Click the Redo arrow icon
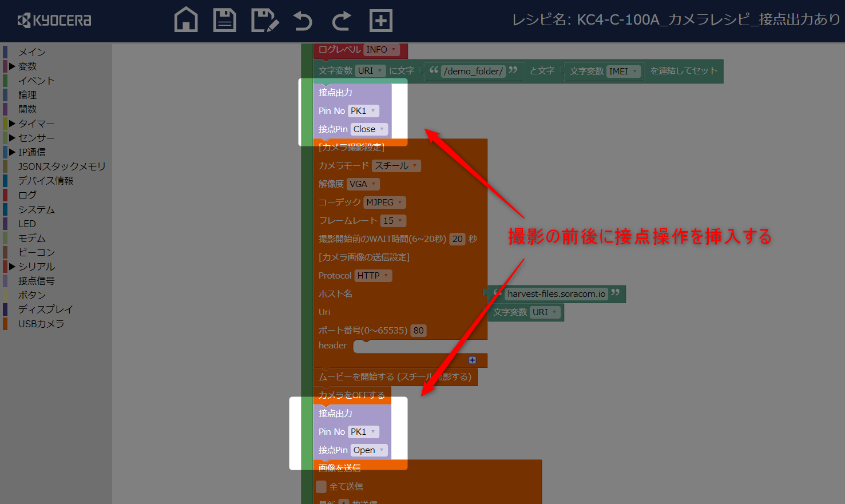This screenshot has width=845, height=504. pos(341,20)
